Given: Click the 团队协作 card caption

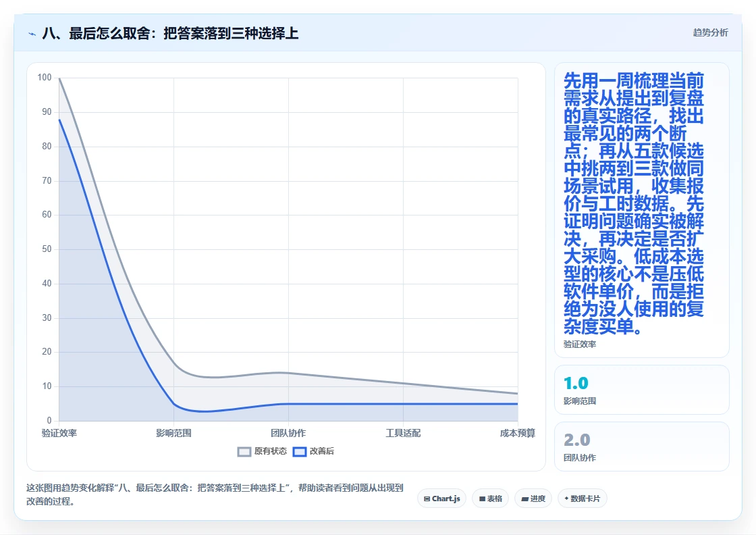Looking at the screenshot, I should pyautogui.click(x=580, y=457).
